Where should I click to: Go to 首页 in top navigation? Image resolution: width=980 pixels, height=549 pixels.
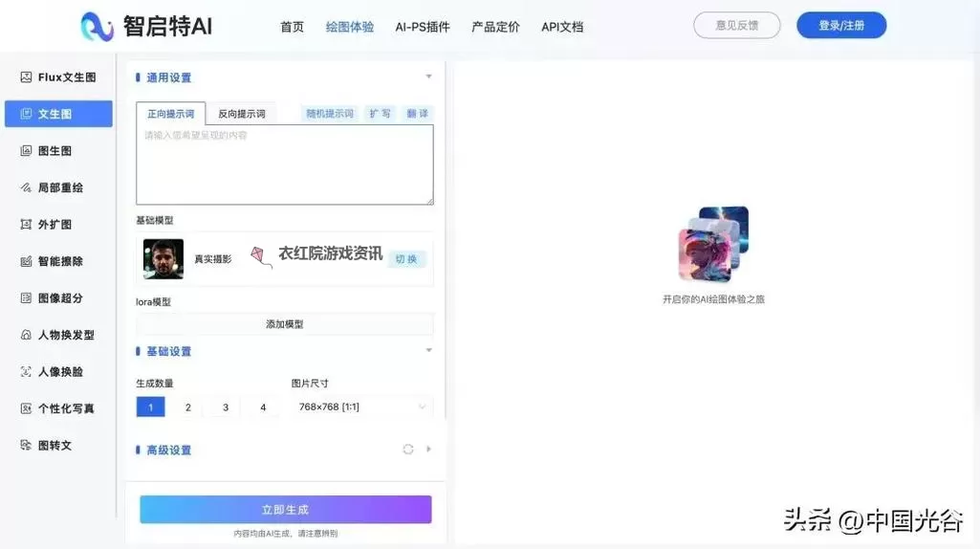(292, 27)
